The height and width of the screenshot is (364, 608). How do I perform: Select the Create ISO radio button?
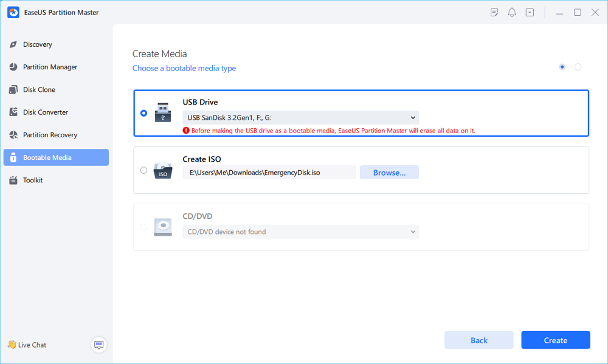coord(143,170)
